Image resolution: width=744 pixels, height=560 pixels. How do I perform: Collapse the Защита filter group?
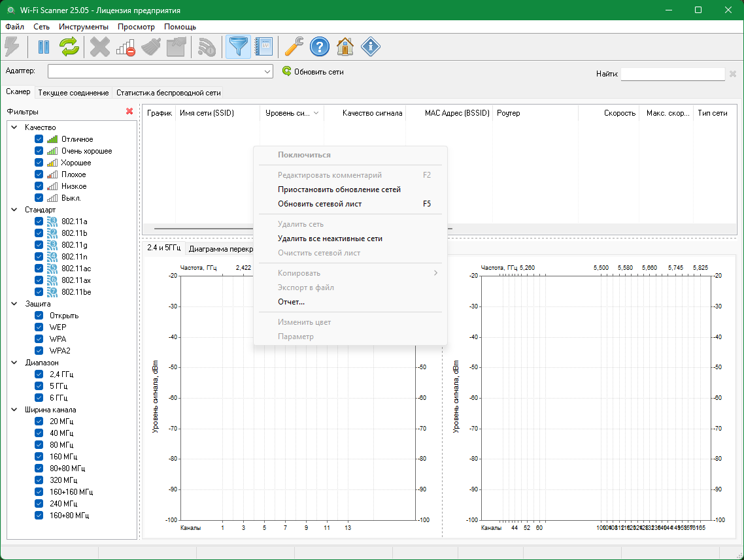pyautogui.click(x=14, y=303)
